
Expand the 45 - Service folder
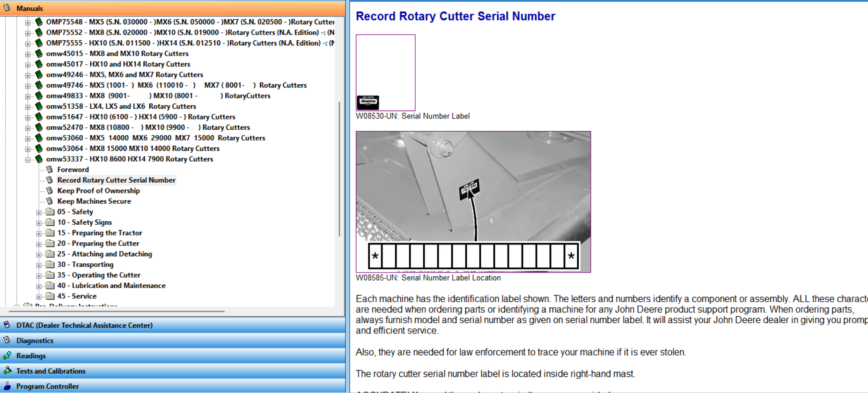pos(39,297)
